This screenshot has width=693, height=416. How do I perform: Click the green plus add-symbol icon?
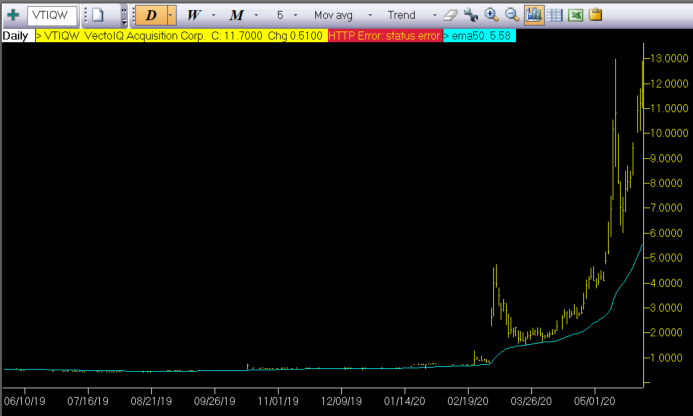13,15
